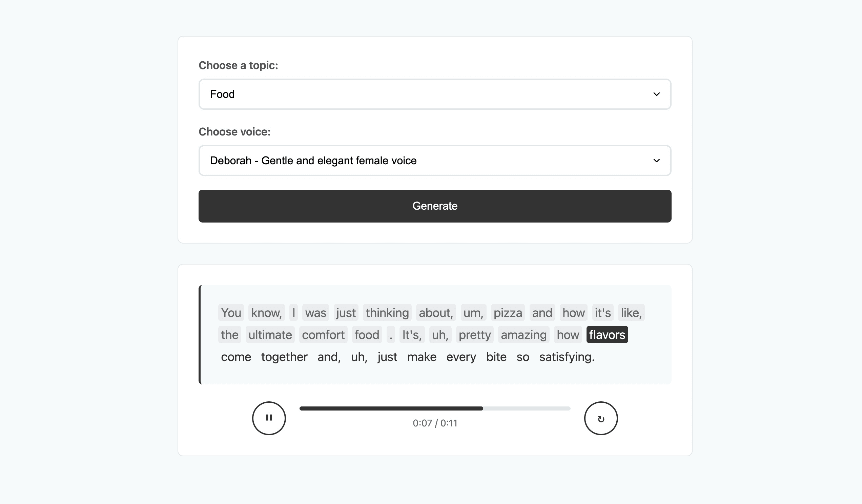Select the chevron on the topic dropdown
The image size is (862, 504).
(x=657, y=94)
